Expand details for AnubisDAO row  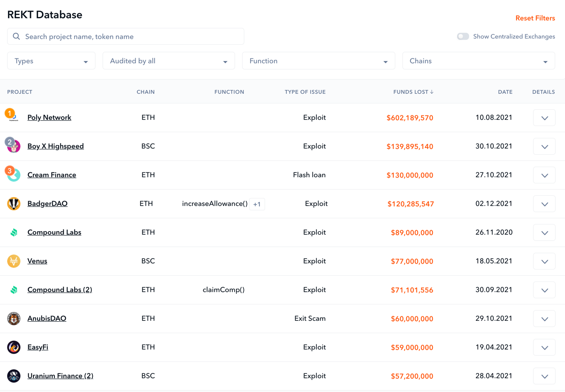tap(544, 319)
